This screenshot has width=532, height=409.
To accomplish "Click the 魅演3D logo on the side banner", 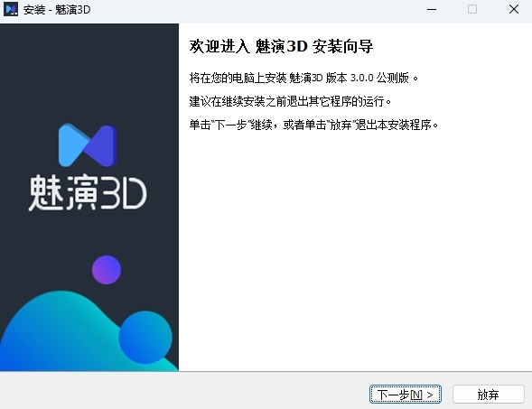I will click(x=88, y=167).
